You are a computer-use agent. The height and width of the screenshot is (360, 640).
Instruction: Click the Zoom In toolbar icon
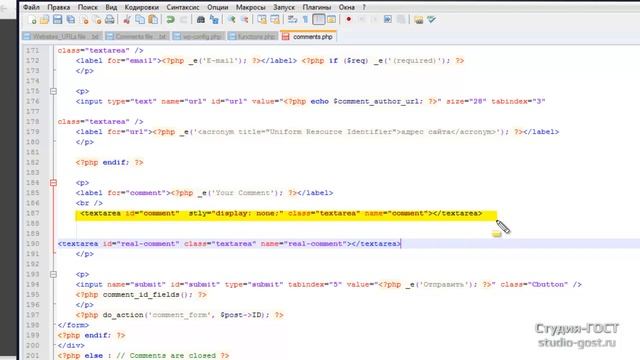tap(231, 20)
